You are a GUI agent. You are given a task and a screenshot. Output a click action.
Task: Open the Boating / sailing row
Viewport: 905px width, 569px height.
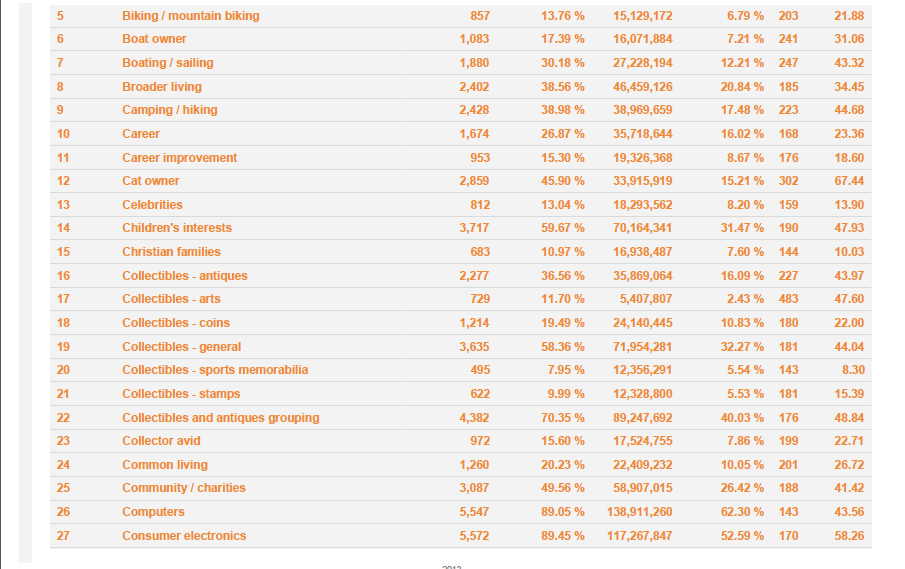point(167,62)
